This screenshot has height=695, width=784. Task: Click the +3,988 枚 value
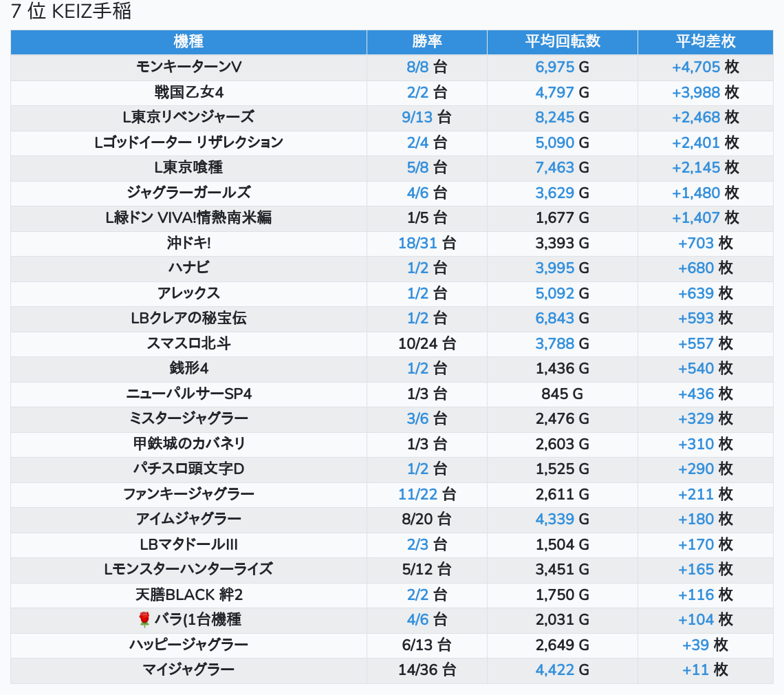click(706, 92)
